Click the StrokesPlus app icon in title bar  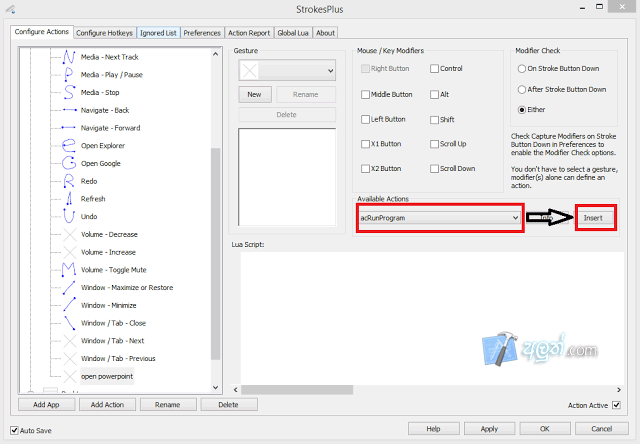(10, 9)
